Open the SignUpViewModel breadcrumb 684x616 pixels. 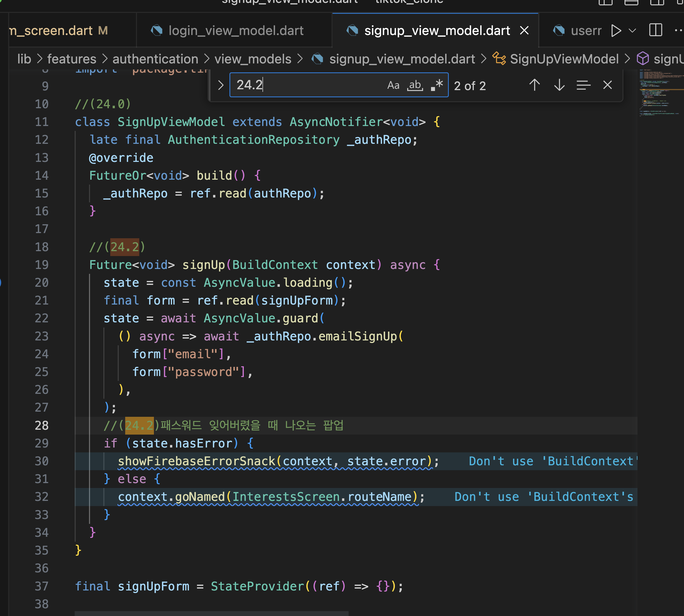564,59
